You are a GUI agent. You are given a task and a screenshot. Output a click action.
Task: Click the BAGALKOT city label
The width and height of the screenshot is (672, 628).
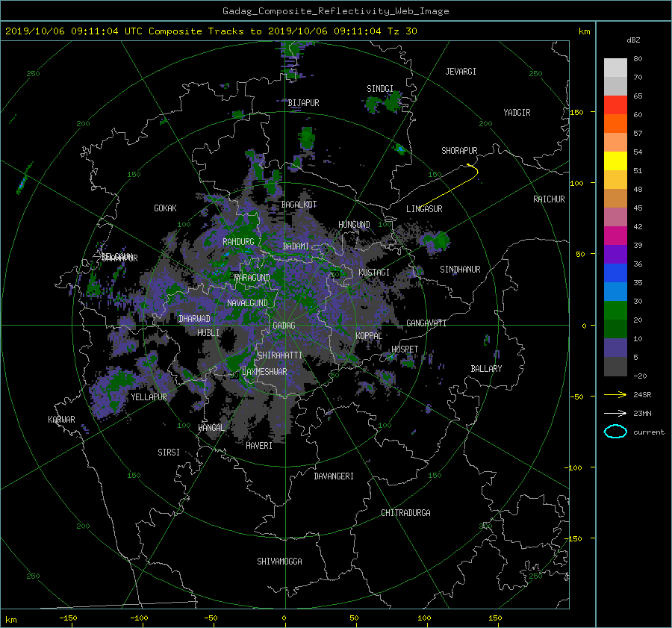pos(299,205)
